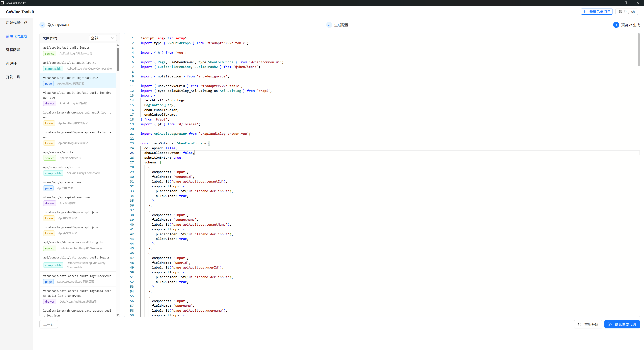Image resolution: width=644 pixels, height=350 pixels.
Task: Click code line with fieldName 'tenantName'
Action: pyautogui.click(x=175, y=220)
